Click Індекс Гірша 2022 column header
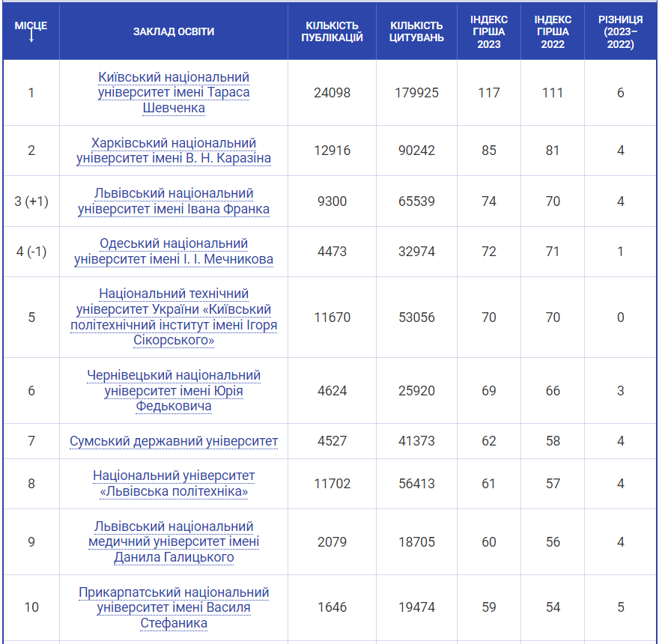The image size is (662, 644). coord(553,31)
